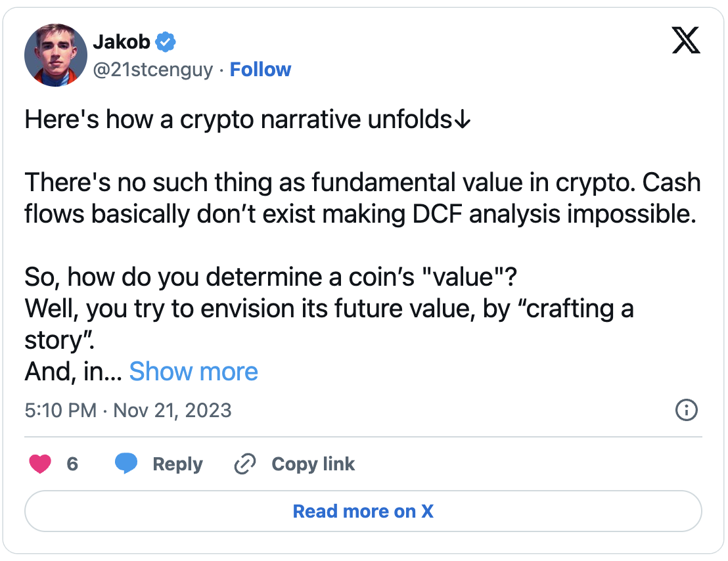Open the Jakob display name link
Image resolution: width=728 pixels, height=561 pixels.
point(122,43)
